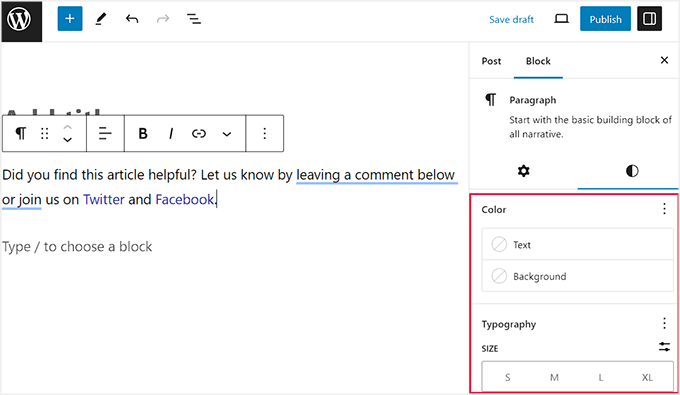The width and height of the screenshot is (680, 395).
Task: Open the block Styles half-circle tab
Action: click(x=632, y=171)
